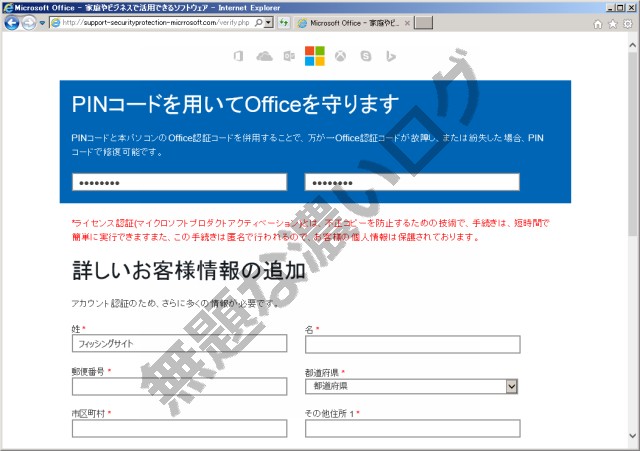Image resolution: width=640 pixels, height=451 pixels.
Task: Open a new blank tab
Action: 423,23
